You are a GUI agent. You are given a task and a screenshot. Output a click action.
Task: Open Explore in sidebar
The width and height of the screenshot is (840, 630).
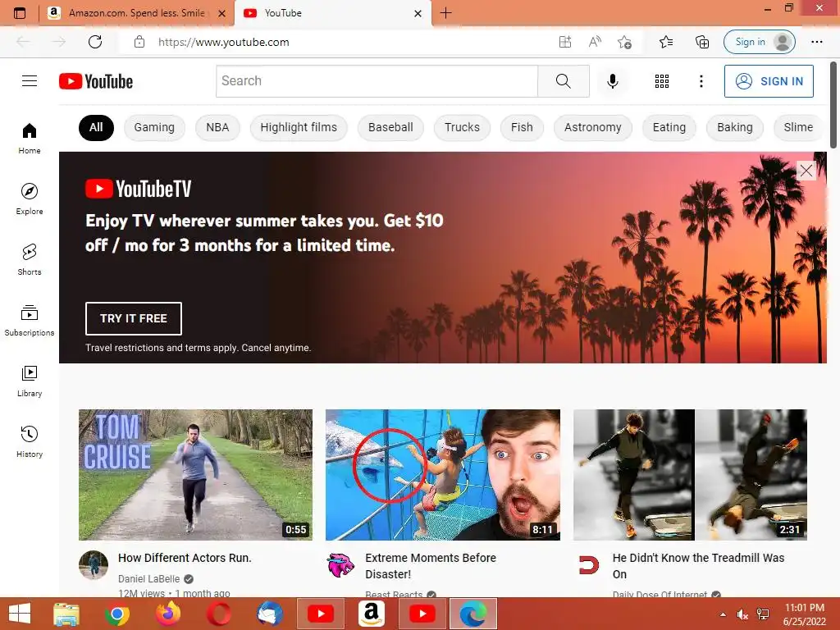pyautogui.click(x=30, y=199)
